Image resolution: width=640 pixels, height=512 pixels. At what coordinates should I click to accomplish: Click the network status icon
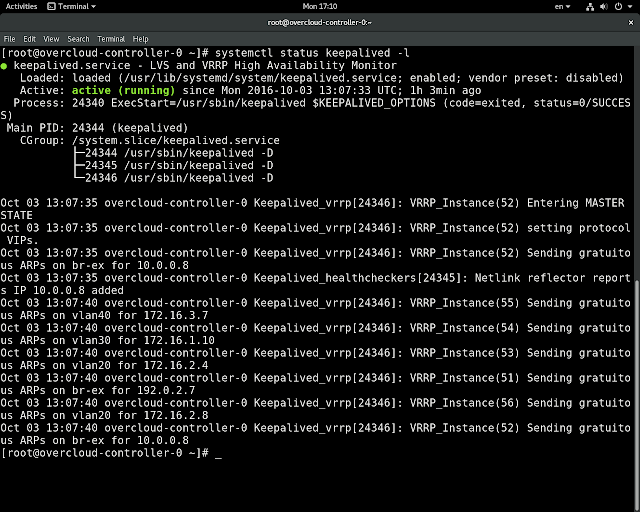(x=590, y=7)
